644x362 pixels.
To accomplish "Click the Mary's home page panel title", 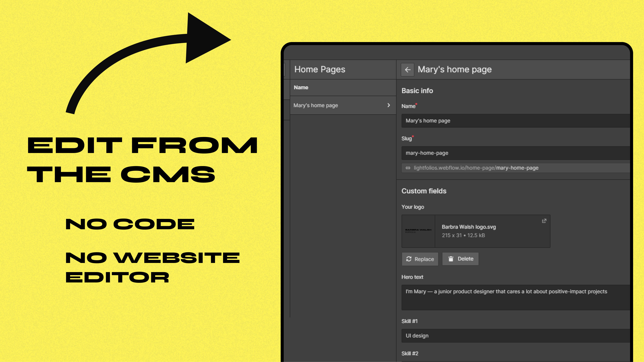I will pyautogui.click(x=454, y=69).
